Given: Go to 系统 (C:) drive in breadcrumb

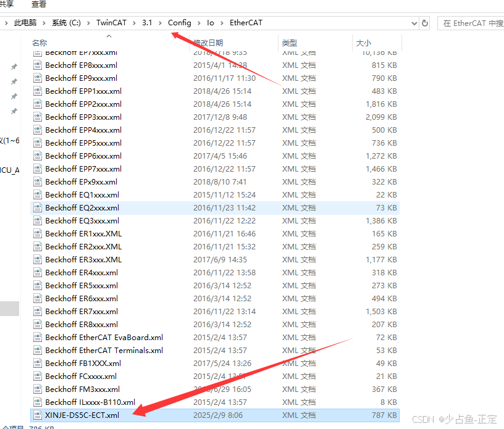Looking at the screenshot, I should click(x=66, y=23).
